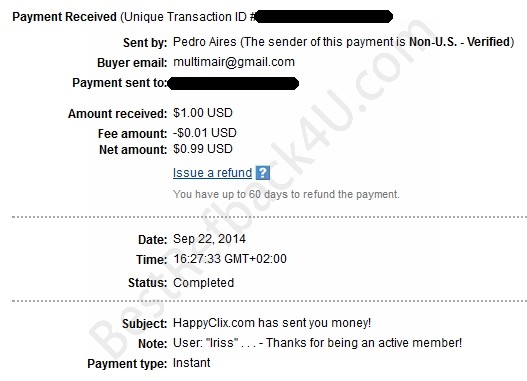Select the HappyClix.com subject line text
The width and height of the screenshot is (527, 381).
click(272, 323)
